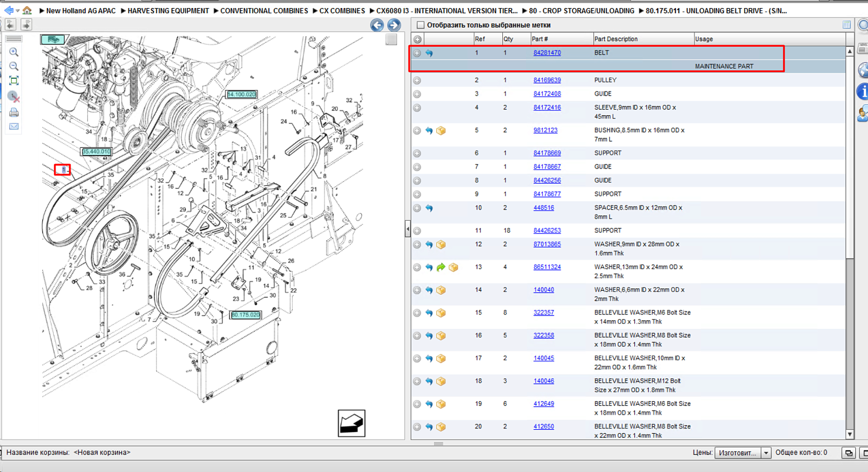Toggle 'Отобразить только выбранные метки' checkbox
This screenshot has height=472, width=868.
[421, 25]
